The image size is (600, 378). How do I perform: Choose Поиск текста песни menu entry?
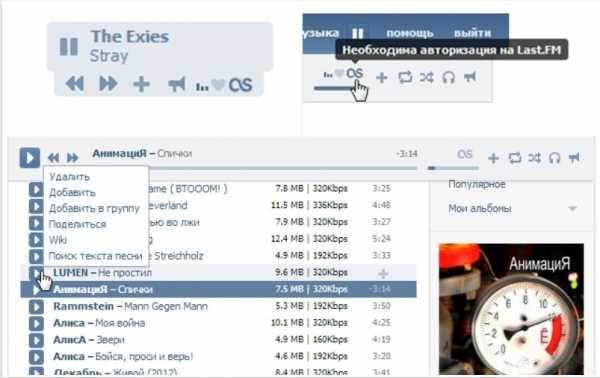click(x=95, y=256)
